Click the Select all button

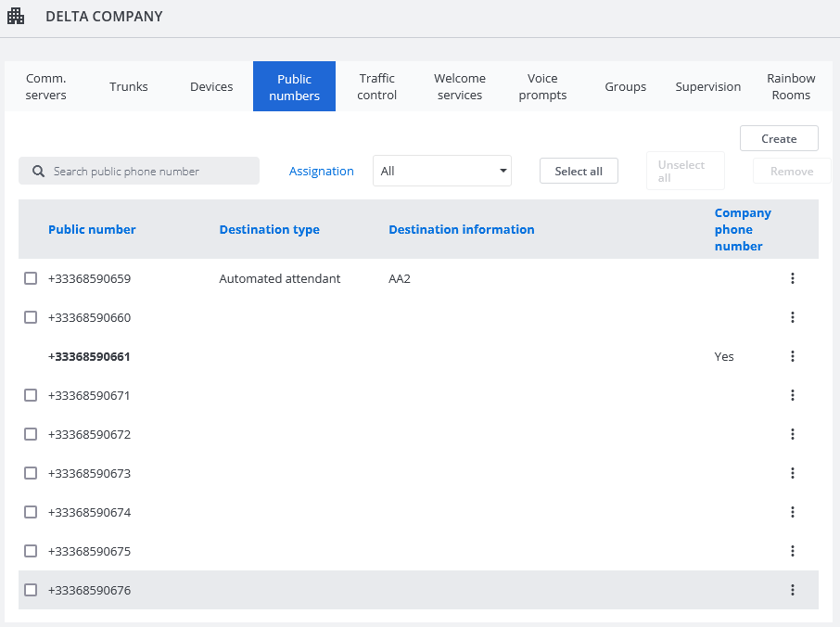pyautogui.click(x=579, y=171)
